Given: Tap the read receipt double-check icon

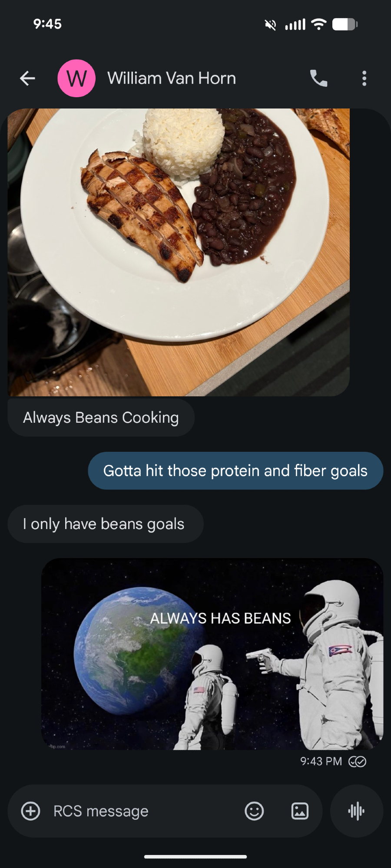Looking at the screenshot, I should 358,762.
